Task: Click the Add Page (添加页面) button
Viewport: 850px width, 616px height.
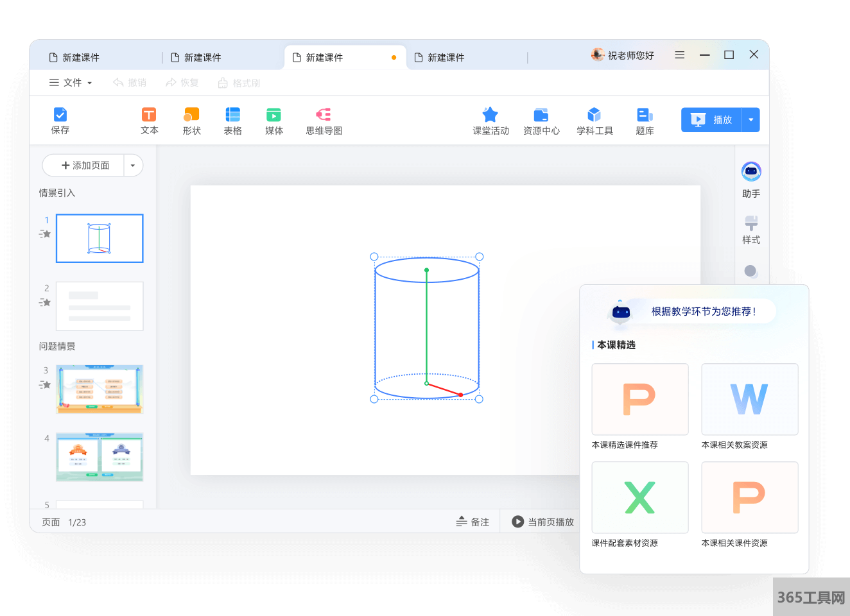Action: click(x=85, y=166)
